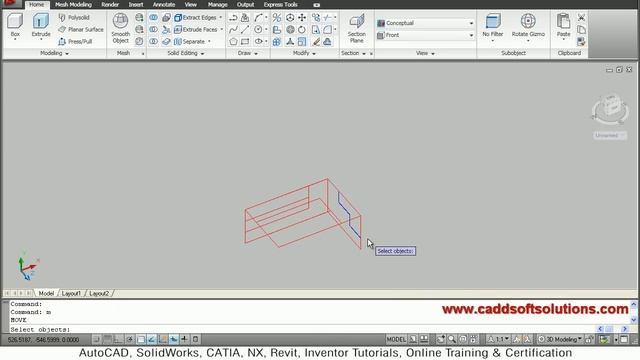Expand the Draw panel
The height and width of the screenshot is (360, 640).
point(248,53)
